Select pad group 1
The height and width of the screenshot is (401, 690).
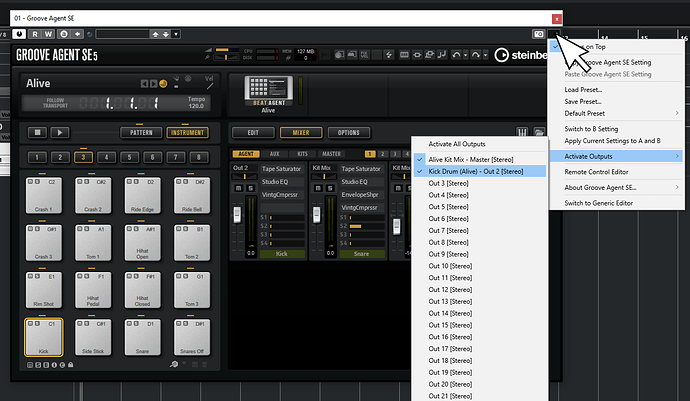(x=37, y=157)
